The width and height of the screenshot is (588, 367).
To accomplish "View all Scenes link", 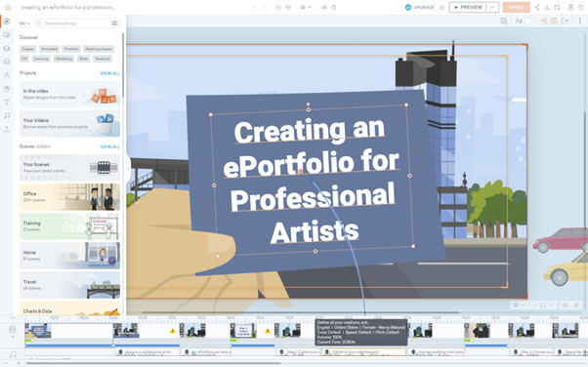I will coord(109,146).
